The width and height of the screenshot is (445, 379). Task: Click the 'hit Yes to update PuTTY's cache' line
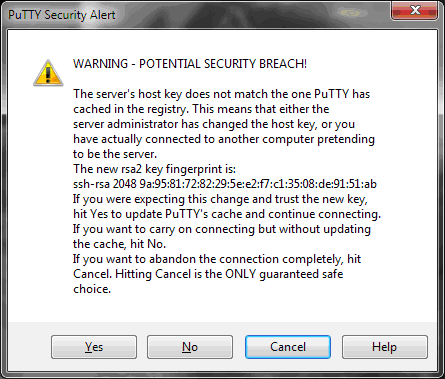coord(227,214)
